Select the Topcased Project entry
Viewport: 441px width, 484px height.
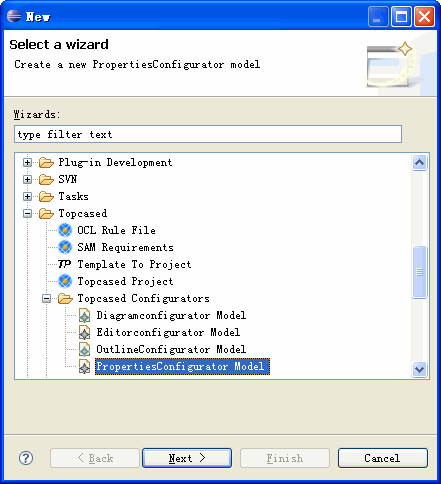click(125, 281)
